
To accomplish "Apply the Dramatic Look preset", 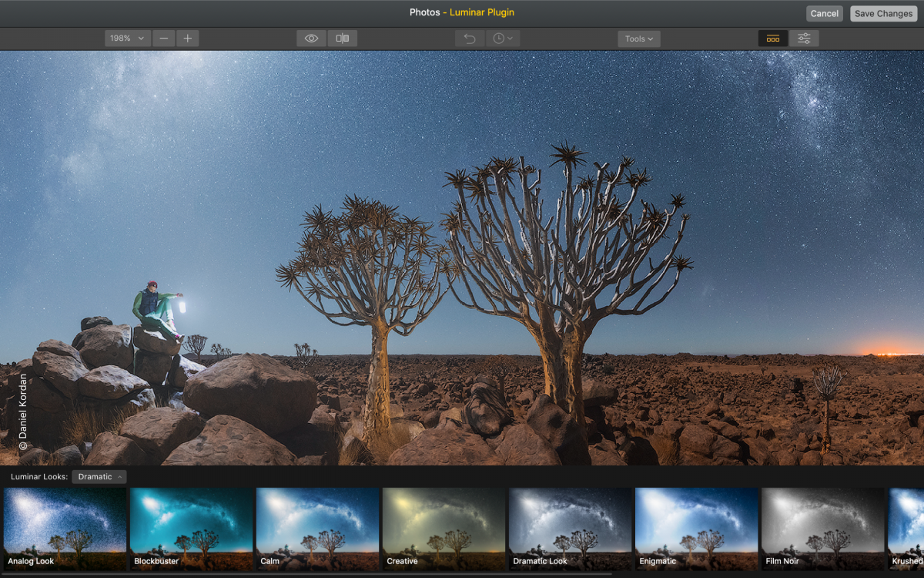I will [570, 528].
